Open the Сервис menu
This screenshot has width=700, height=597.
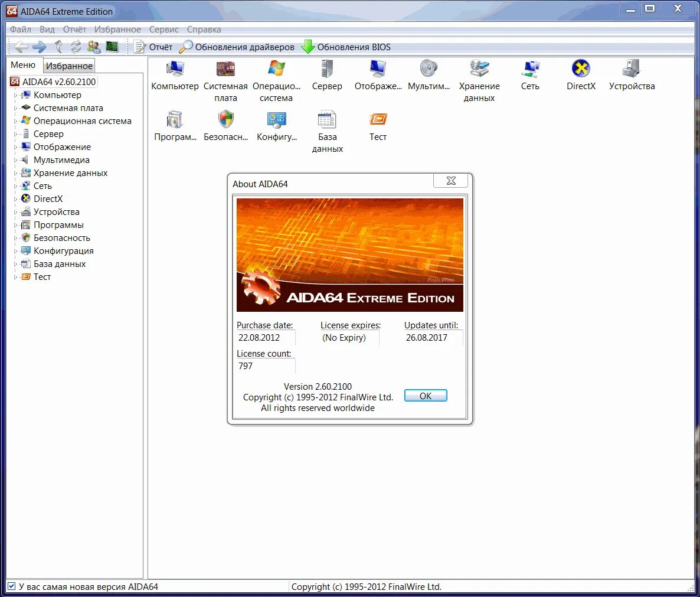(164, 30)
